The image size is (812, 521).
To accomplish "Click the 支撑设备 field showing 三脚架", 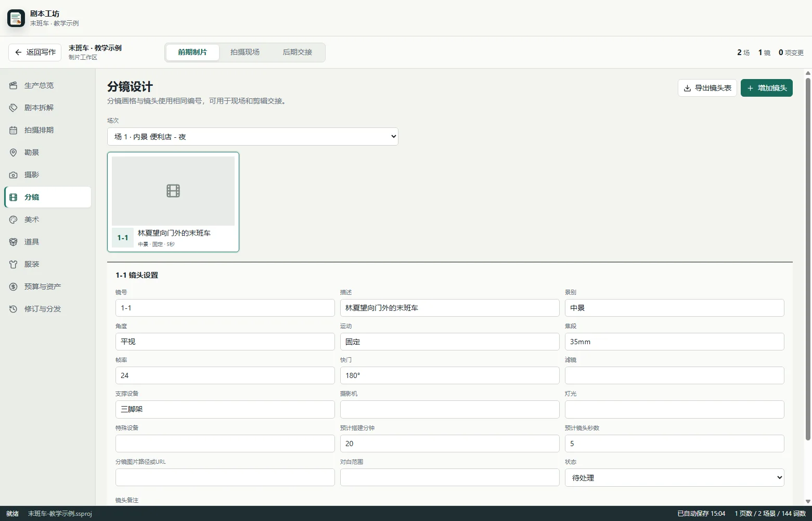I will point(225,409).
